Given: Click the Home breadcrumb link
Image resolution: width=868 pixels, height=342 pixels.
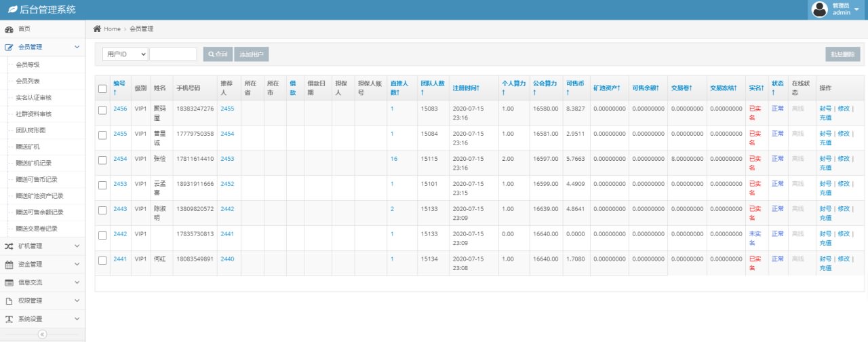Looking at the screenshot, I should pos(112,28).
